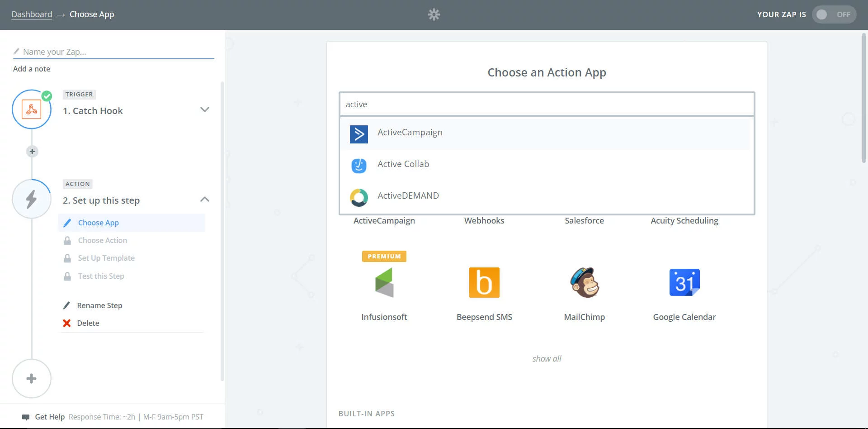Click the Choose App pencil icon

pos(67,223)
